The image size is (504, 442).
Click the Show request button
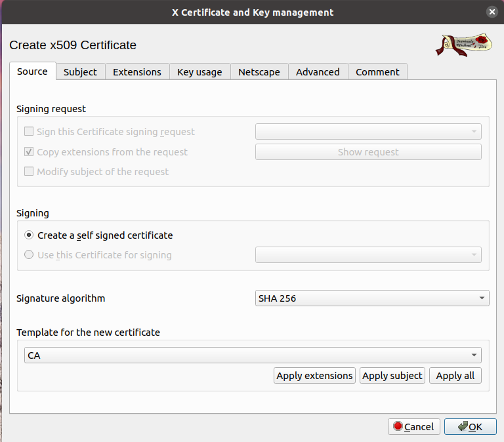pyautogui.click(x=368, y=152)
